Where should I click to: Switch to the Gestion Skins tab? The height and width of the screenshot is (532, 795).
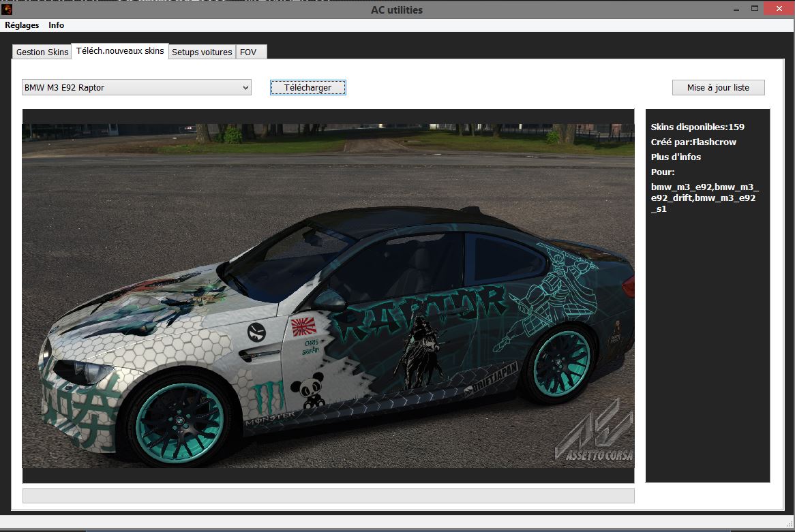tap(42, 52)
